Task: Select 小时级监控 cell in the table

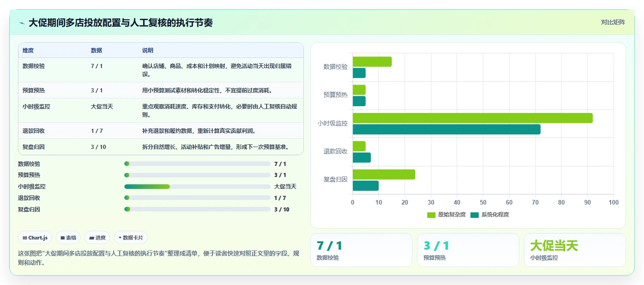Action: click(x=36, y=106)
